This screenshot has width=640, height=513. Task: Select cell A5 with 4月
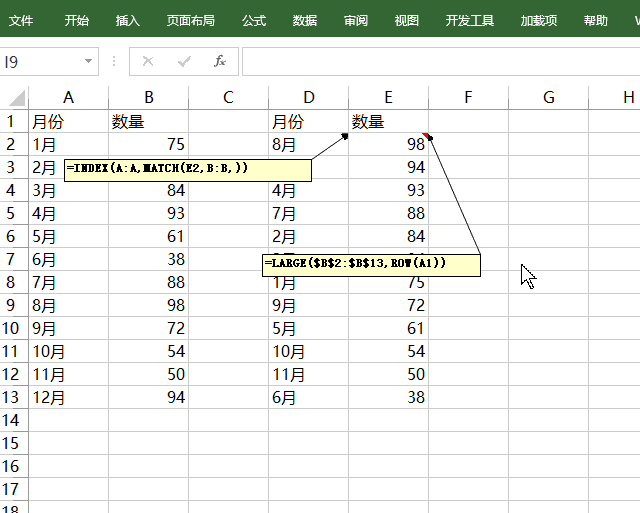point(69,213)
